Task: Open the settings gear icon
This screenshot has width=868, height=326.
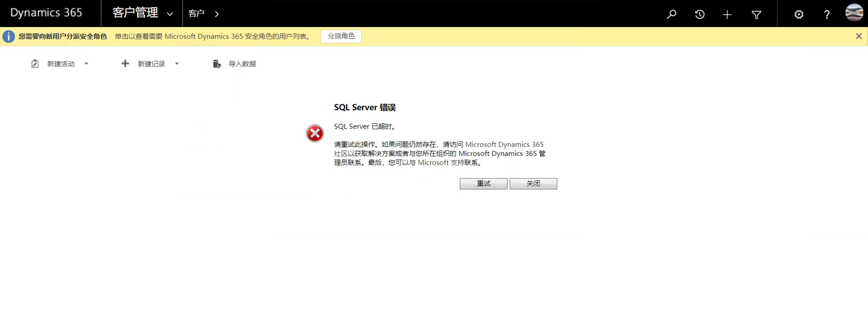Action: [x=799, y=14]
